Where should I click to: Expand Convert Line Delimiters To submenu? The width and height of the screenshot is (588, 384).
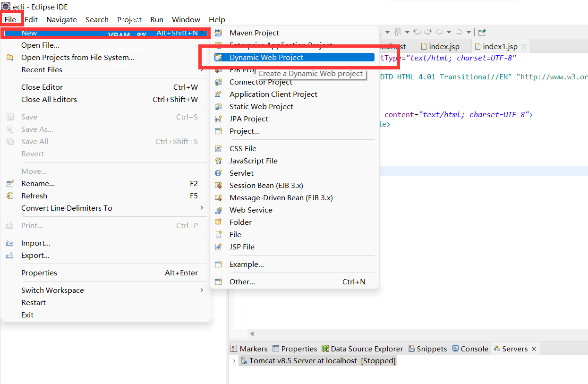coord(202,208)
